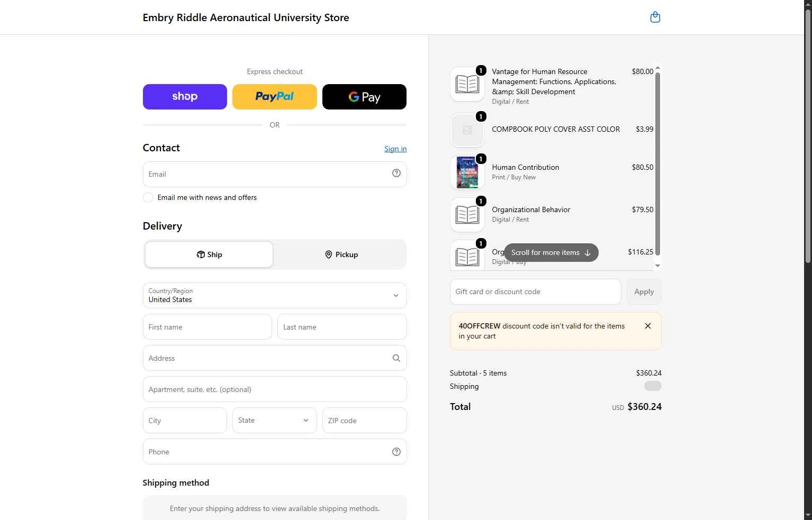This screenshot has width=812, height=520.
Task: Click the Scroll for more items button
Action: pos(551,252)
